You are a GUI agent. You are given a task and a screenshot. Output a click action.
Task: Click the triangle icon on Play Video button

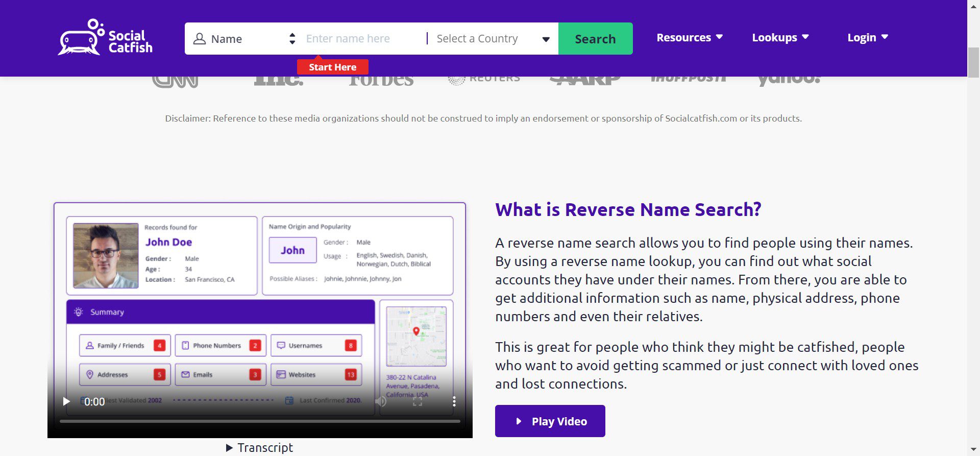[x=519, y=421]
